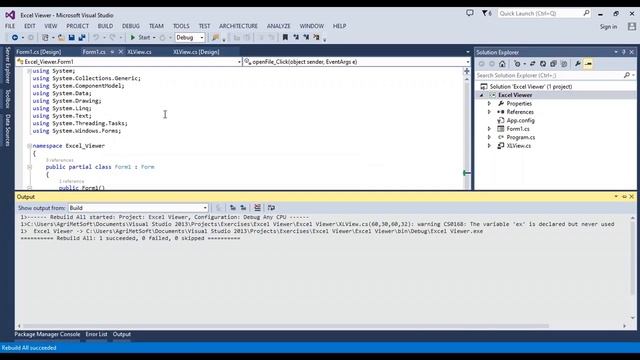Click the Sign in link
Image resolution: width=640 pixels, height=360 pixels.
[608, 27]
